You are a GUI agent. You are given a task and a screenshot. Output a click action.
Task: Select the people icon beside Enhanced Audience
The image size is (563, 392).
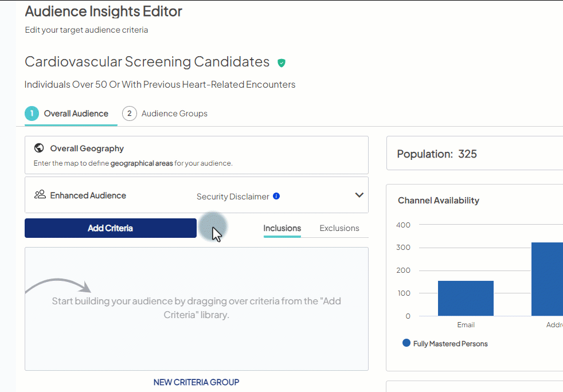click(40, 194)
